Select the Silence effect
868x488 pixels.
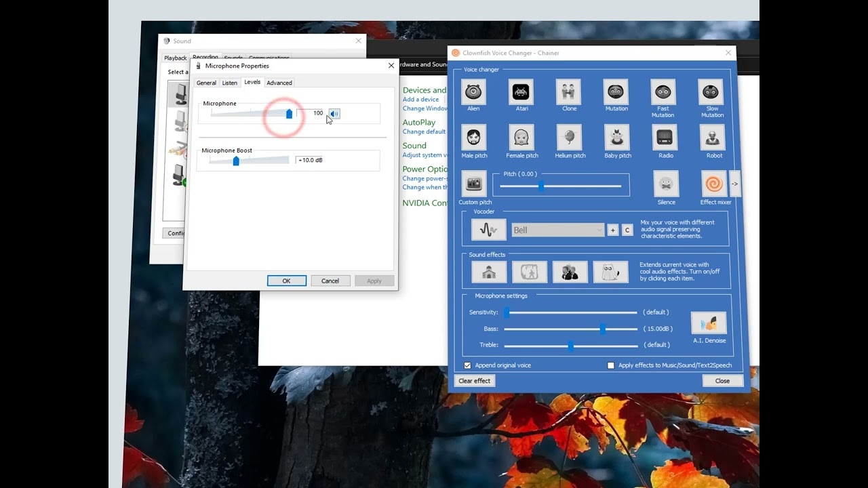pos(666,184)
